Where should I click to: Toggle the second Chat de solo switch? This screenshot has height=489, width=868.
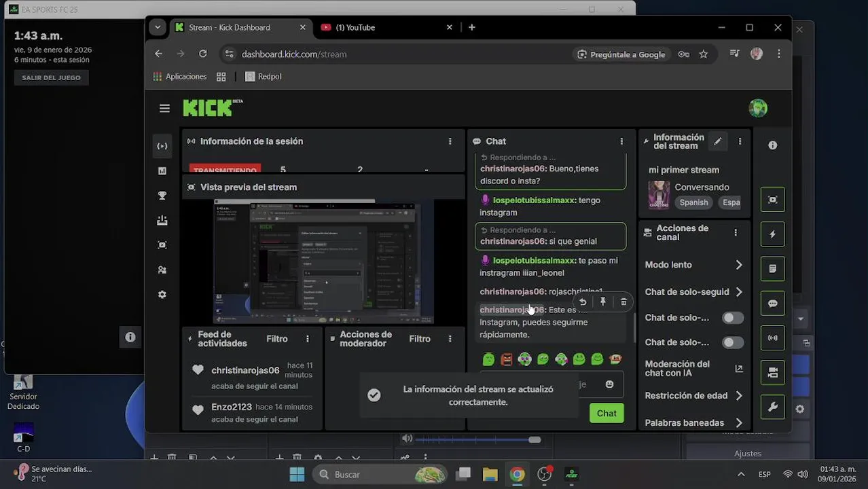[x=732, y=342]
